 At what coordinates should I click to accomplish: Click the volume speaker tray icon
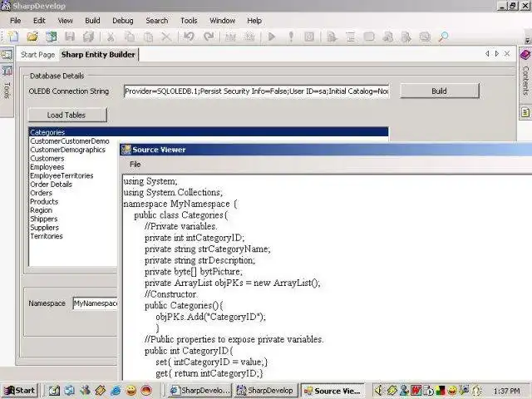(379, 391)
